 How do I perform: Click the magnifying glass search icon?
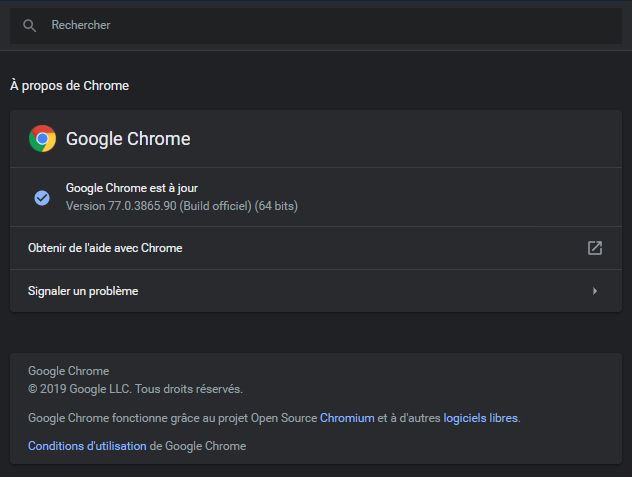pyautogui.click(x=29, y=25)
